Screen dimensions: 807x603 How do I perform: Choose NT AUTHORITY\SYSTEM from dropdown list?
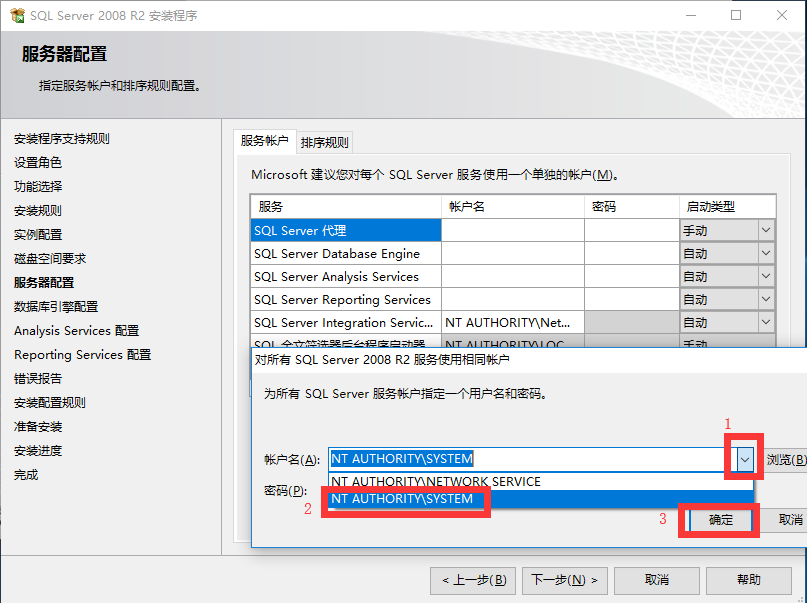pos(541,499)
